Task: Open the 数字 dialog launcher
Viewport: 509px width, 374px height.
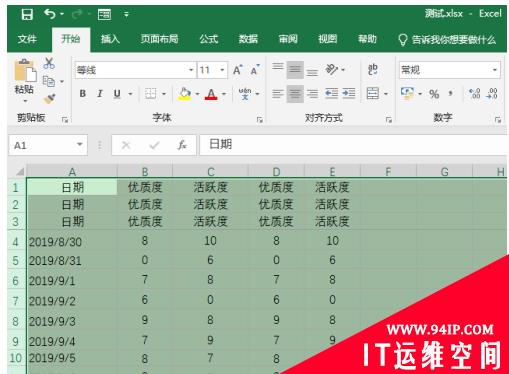Action: click(x=498, y=120)
